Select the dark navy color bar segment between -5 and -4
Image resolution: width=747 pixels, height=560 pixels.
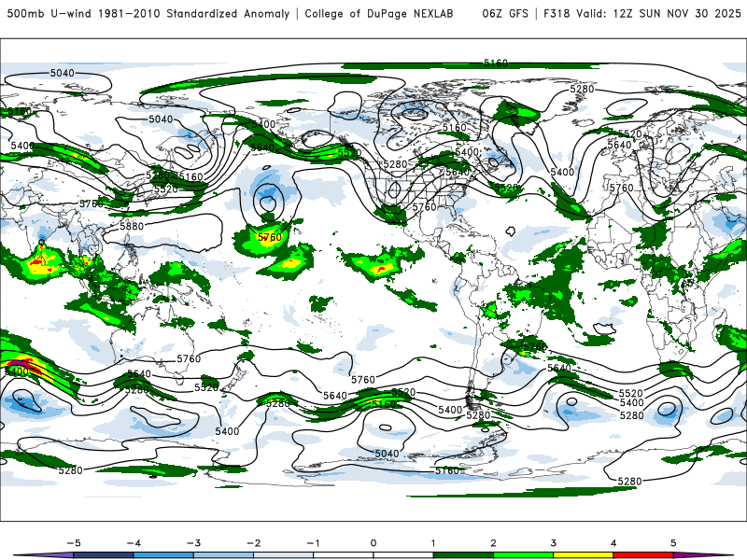104,555
